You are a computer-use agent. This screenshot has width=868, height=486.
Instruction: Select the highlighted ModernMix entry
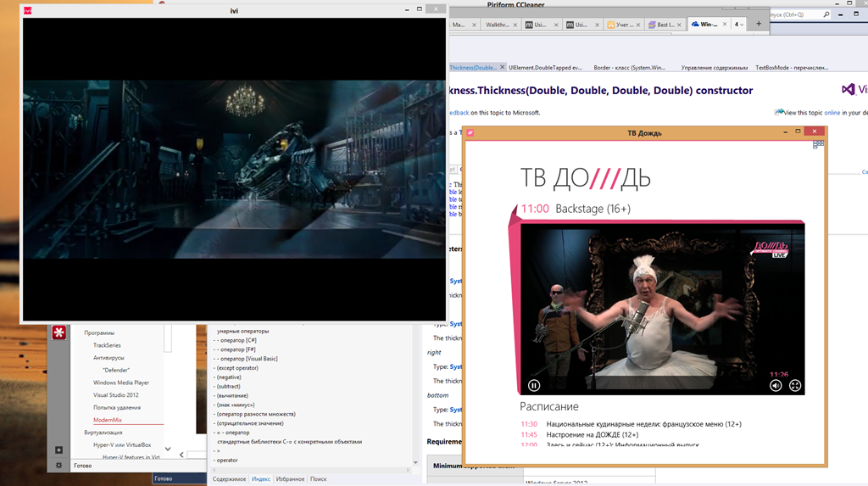108,420
